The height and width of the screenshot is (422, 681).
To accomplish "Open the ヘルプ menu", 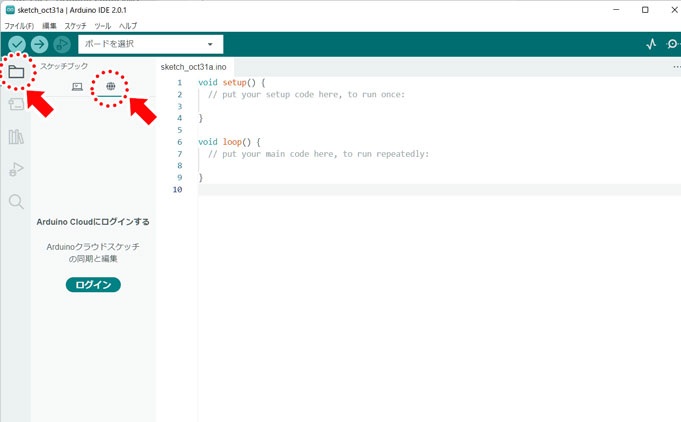I will (128, 26).
